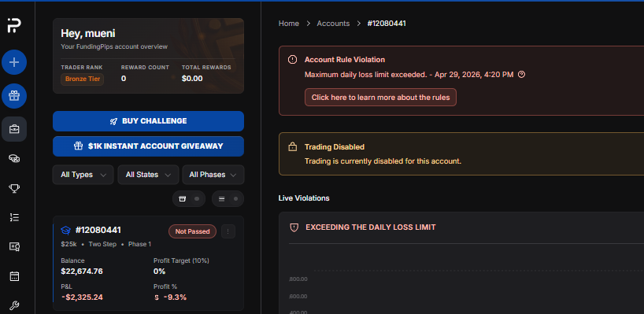Click the EXCEEDING THE DAILY LOSS LIMIT title
The width and height of the screenshot is (644, 314).
371,227
